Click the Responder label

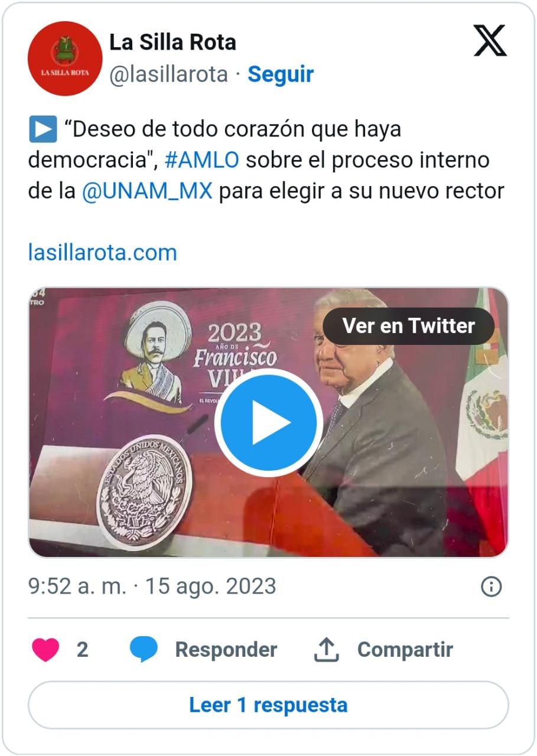point(226,650)
